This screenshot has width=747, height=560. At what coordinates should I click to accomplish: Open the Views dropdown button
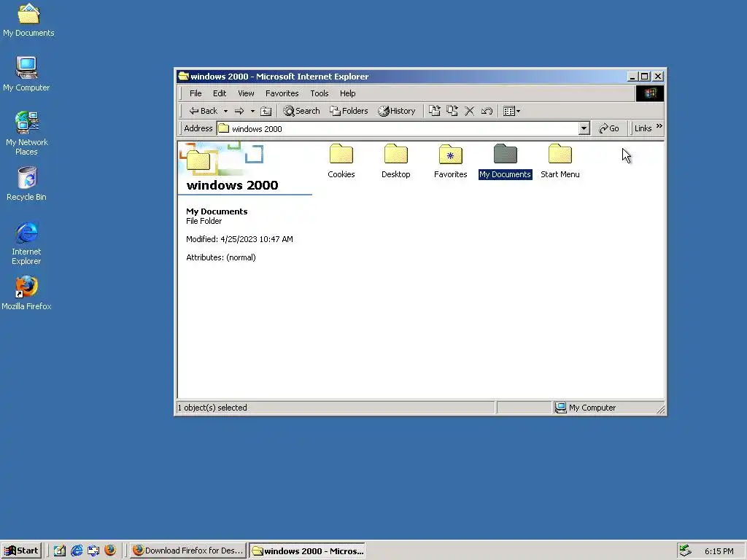point(511,111)
